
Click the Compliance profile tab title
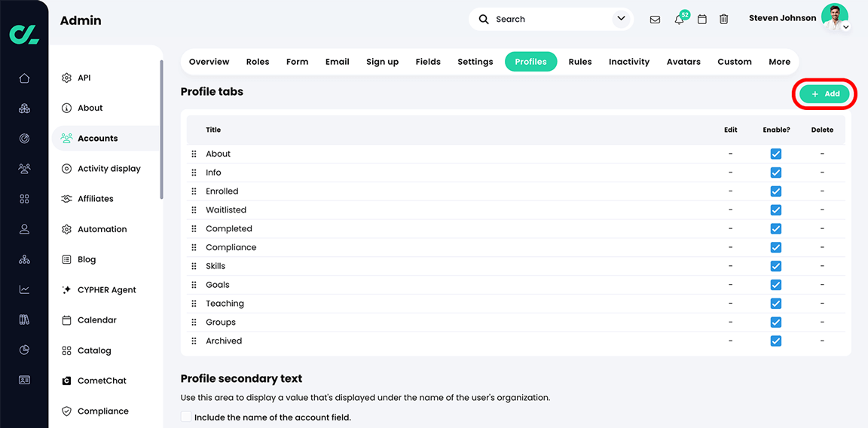231,247
